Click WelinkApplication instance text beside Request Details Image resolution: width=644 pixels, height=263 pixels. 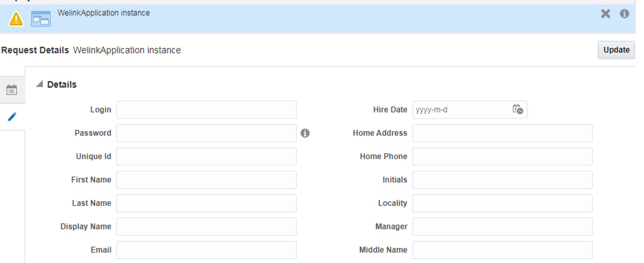(x=127, y=50)
